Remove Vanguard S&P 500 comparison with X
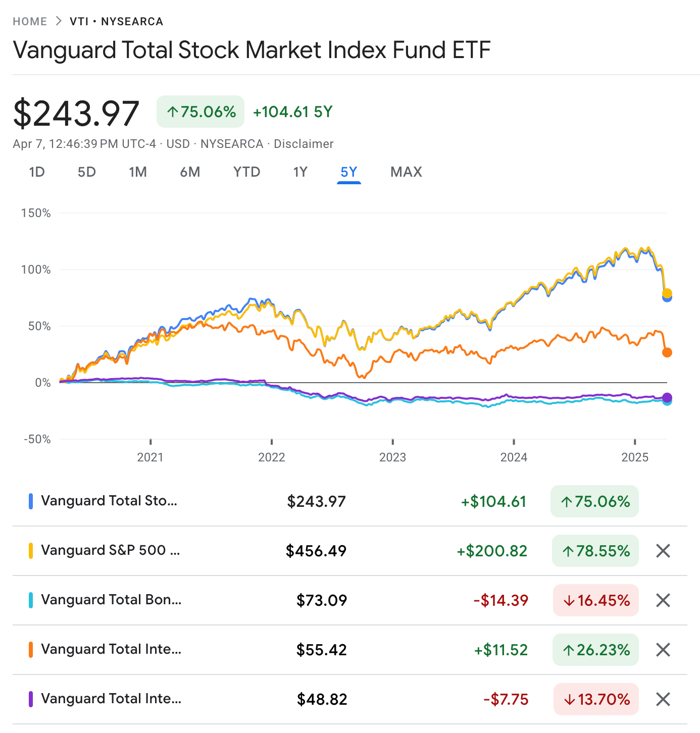Viewport: 700px width, 733px height. pos(663,551)
